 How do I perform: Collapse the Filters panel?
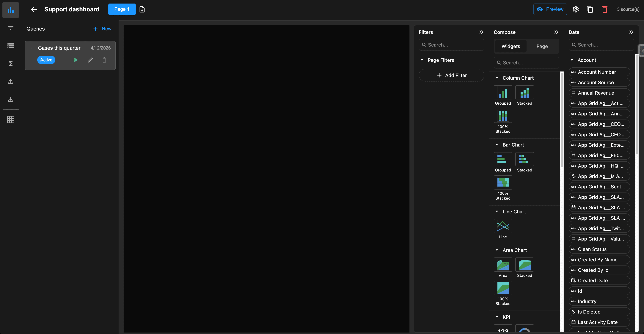pyautogui.click(x=481, y=32)
